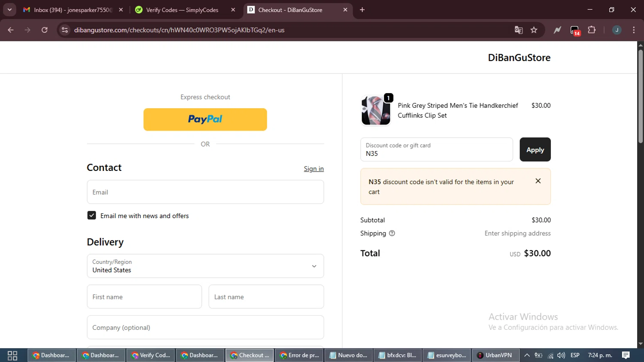Screen dimensions: 644x362
Task: Open bfxdcv notepad taskbar item
Action: point(398,355)
